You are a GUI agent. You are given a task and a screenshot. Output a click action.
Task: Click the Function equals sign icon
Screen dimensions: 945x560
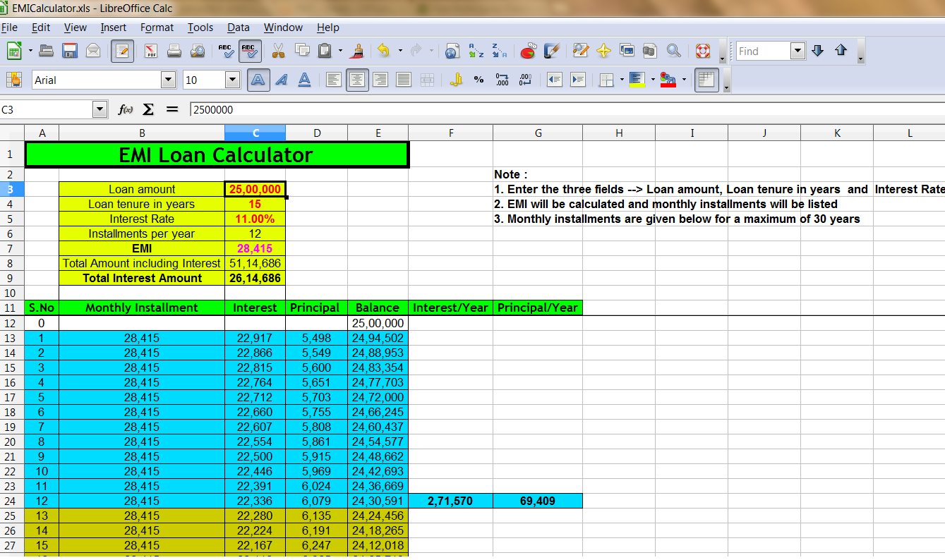(x=171, y=109)
